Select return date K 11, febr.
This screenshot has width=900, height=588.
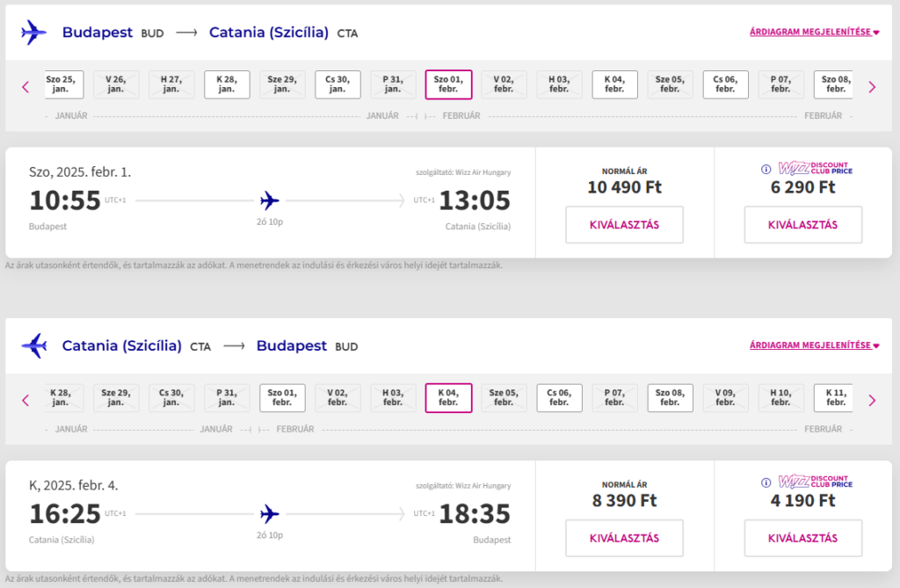point(833,398)
